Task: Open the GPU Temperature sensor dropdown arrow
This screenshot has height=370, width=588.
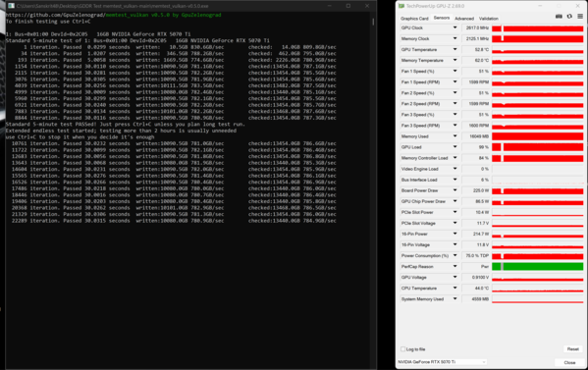Action: [x=454, y=49]
